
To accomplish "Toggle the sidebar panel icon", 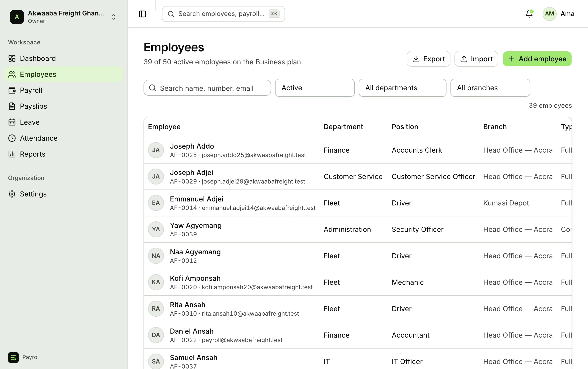I will pyautogui.click(x=143, y=14).
